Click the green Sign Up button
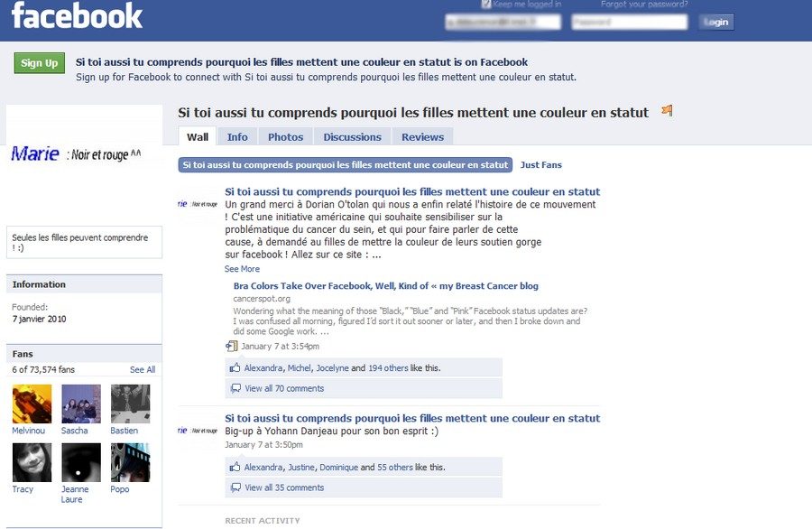The width and height of the screenshot is (812, 529). (x=40, y=63)
